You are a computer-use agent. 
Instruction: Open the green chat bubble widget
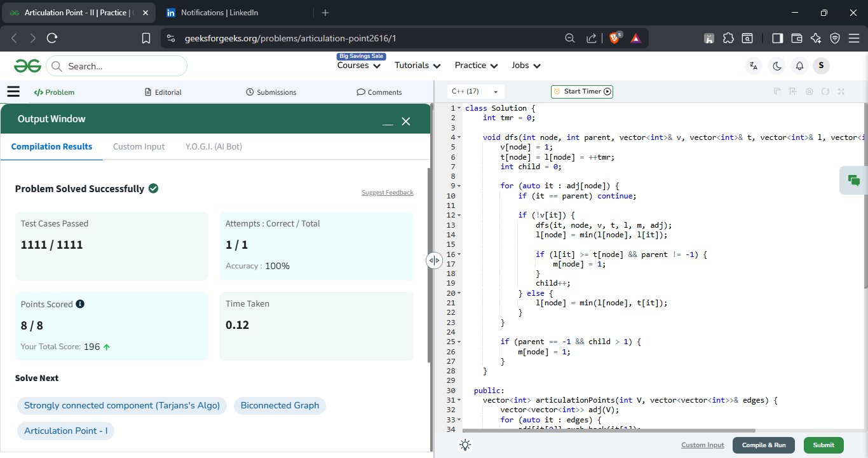click(x=853, y=181)
